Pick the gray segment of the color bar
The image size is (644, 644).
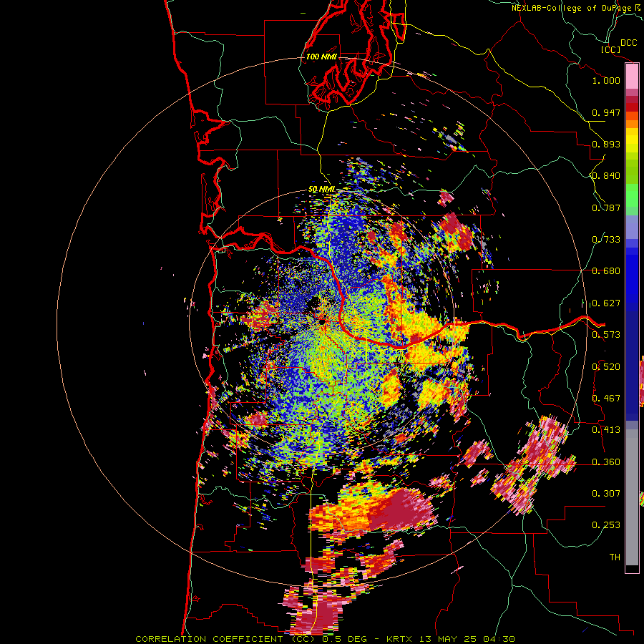[632, 497]
